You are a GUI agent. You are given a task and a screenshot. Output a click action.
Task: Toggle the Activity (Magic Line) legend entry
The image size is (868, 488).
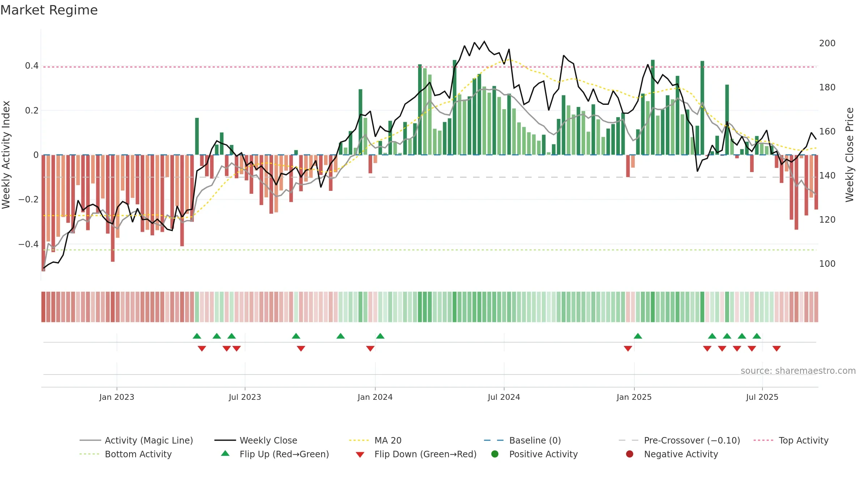136,440
